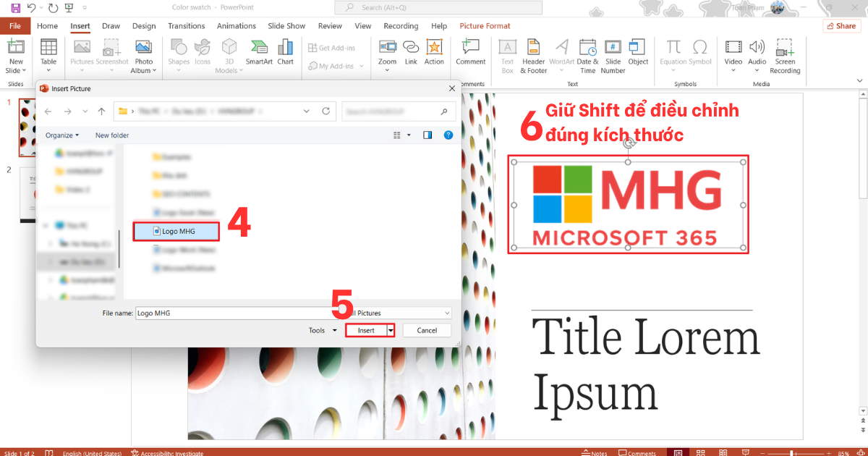Open Photo Album
The image size is (868, 456).
click(x=143, y=56)
